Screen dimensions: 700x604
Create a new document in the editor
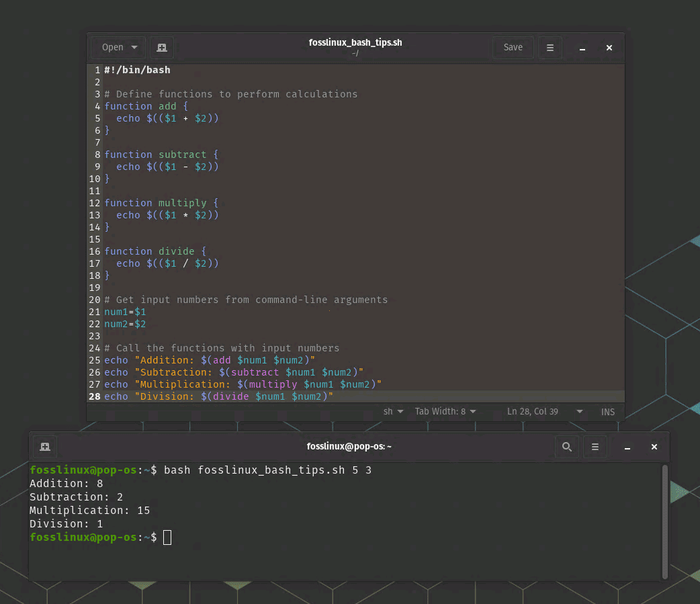161,47
